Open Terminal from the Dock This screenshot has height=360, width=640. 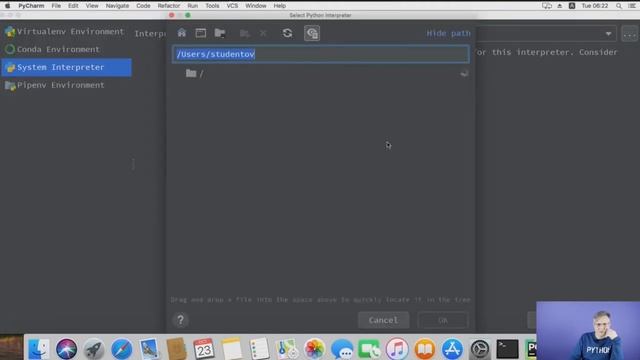click(507, 349)
